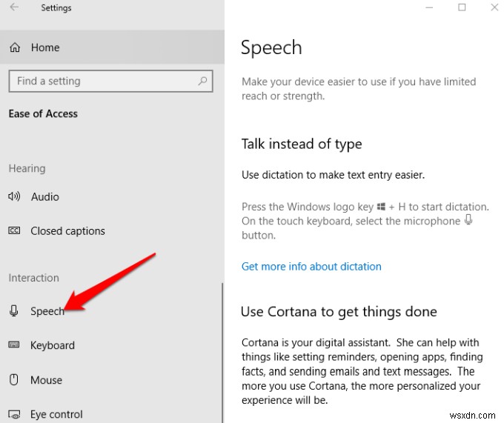Open Get more info about dictation link

pos(311,266)
